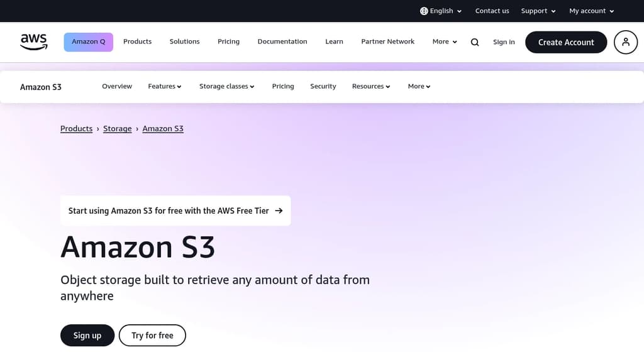Expand the More dropdown in S3 subnav
Viewport: 644px width, 362px height.
419,87
